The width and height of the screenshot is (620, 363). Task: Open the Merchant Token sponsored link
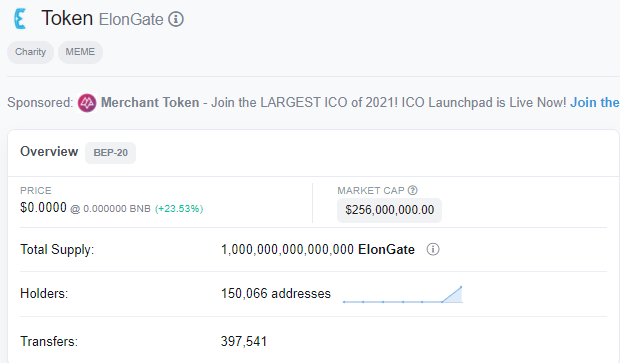click(x=150, y=102)
